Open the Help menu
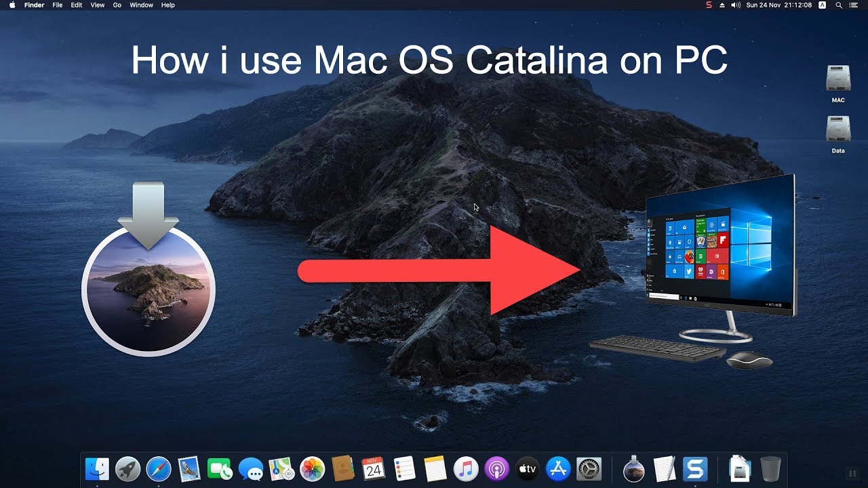 168,5
